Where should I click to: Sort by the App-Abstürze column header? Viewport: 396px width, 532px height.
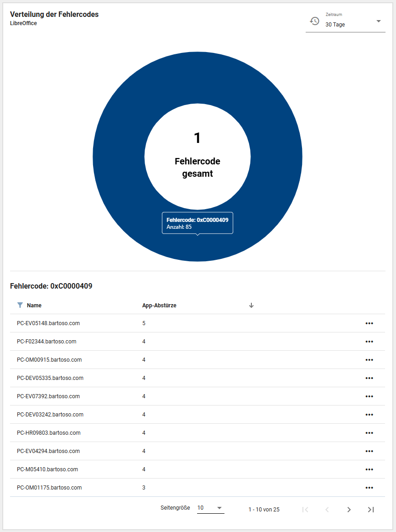[x=159, y=306]
